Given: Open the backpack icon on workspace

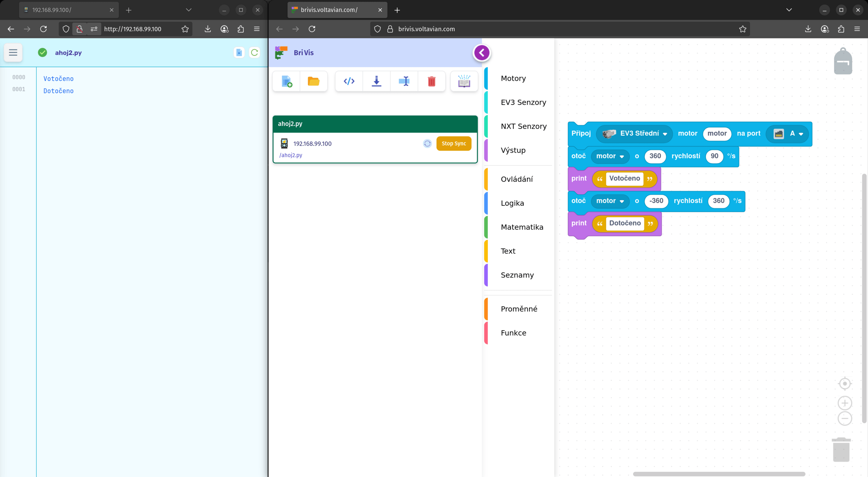Looking at the screenshot, I should [x=843, y=61].
